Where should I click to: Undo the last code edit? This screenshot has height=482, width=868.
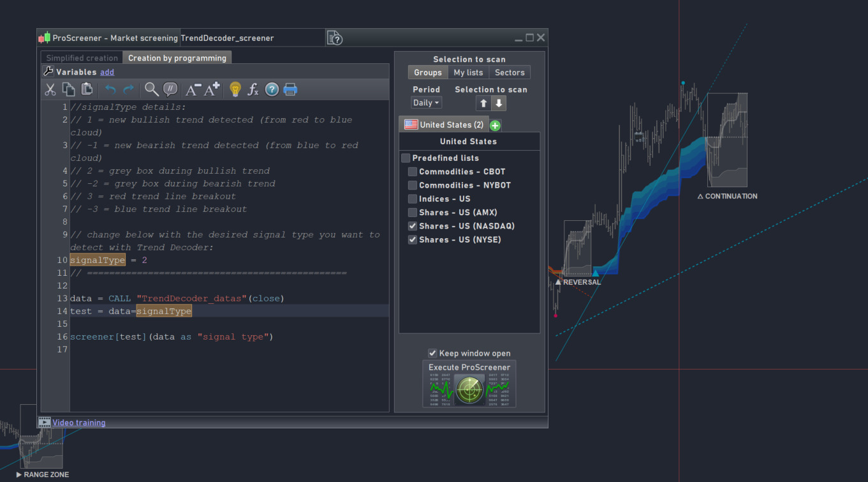click(110, 89)
